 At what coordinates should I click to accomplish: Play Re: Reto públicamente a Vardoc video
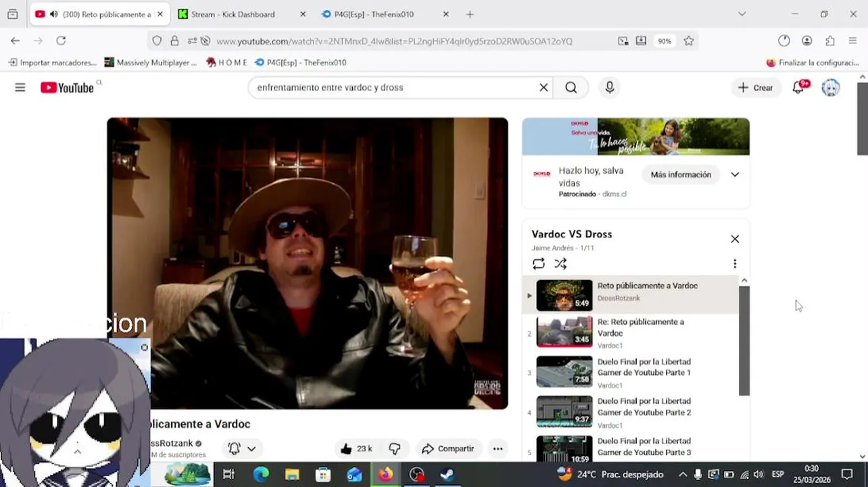[x=631, y=332]
